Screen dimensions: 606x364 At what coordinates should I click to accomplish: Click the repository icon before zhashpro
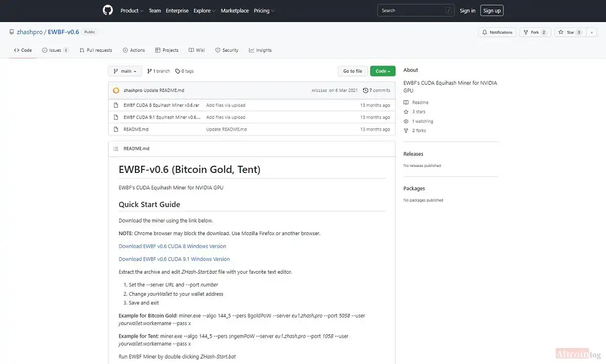[x=12, y=32]
